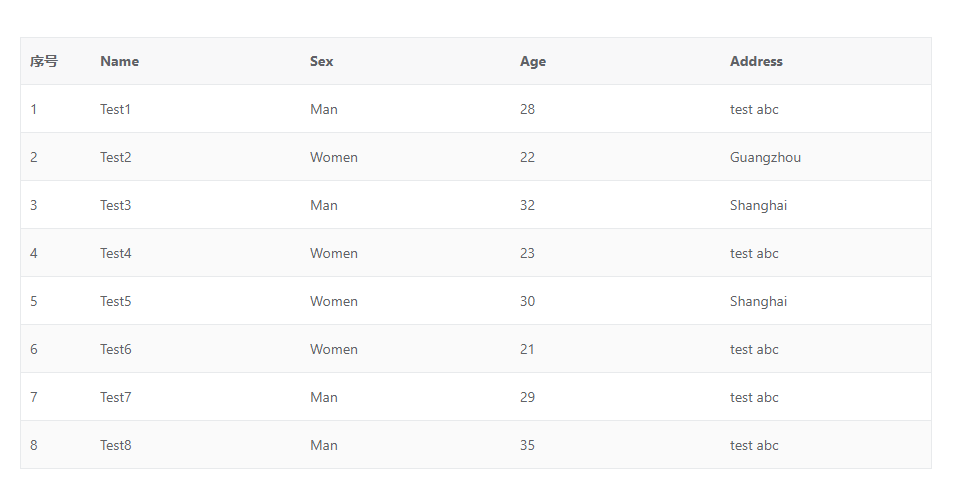The width and height of the screenshot is (958, 494).
Task: Click age 21 cell
Action: 527,349
